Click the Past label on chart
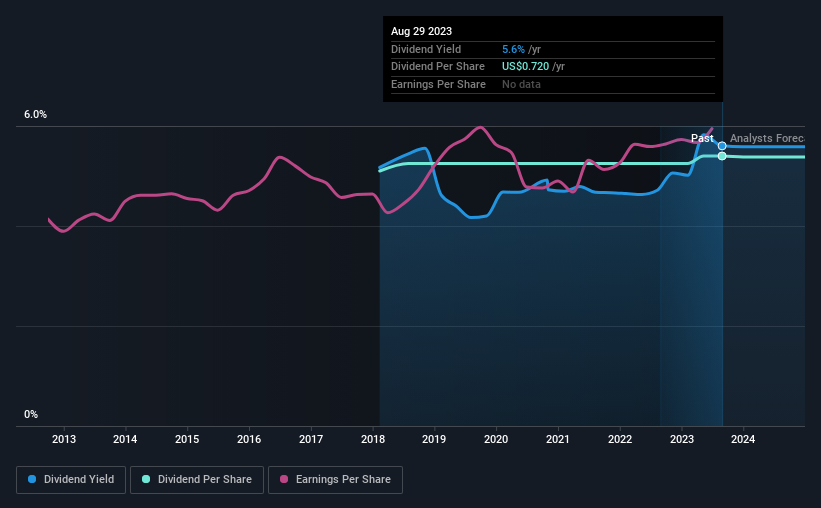 [x=702, y=138]
